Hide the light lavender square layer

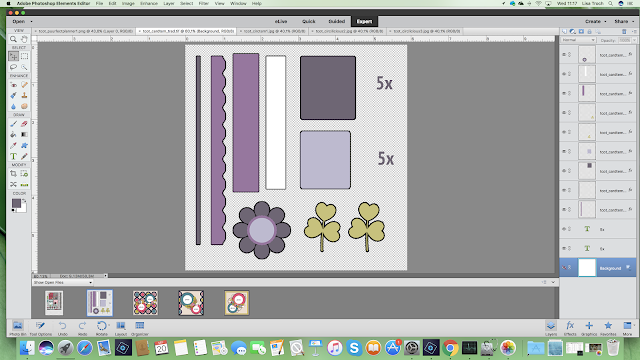564,151
